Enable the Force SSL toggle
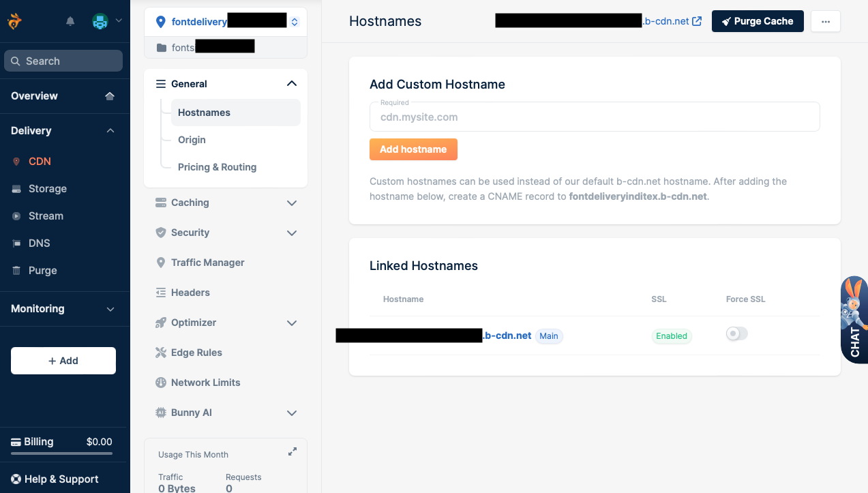Screen dimensions: 868x493 (x=736, y=333)
